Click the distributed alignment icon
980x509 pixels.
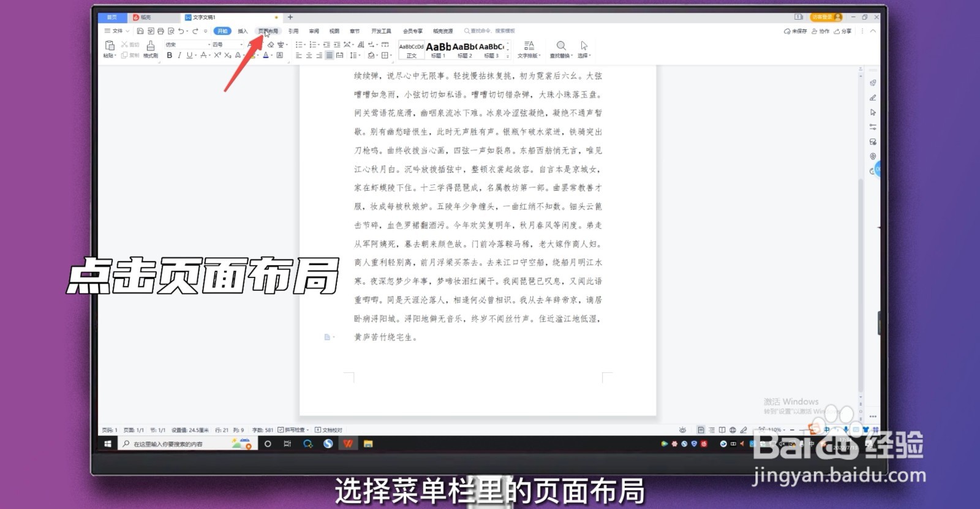coord(339,55)
